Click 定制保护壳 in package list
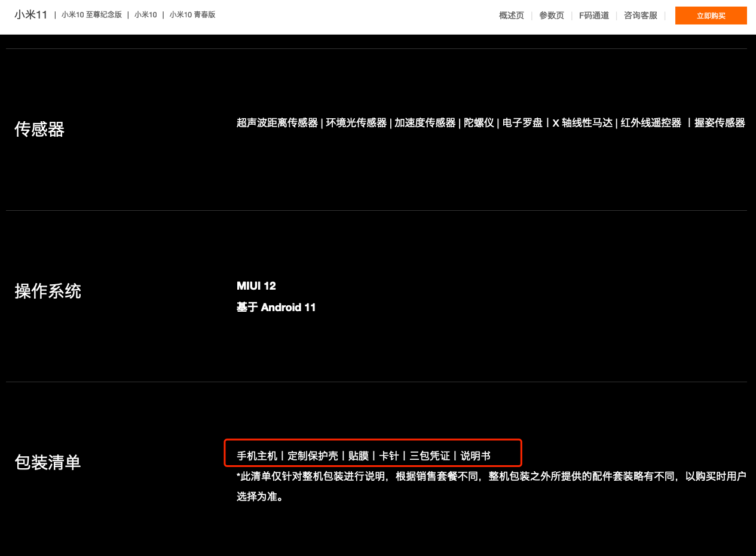756x556 pixels. [x=313, y=456]
